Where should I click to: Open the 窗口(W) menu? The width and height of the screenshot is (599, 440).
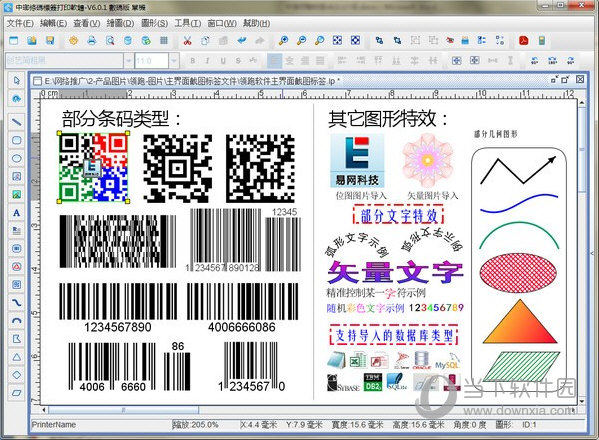[x=222, y=23]
